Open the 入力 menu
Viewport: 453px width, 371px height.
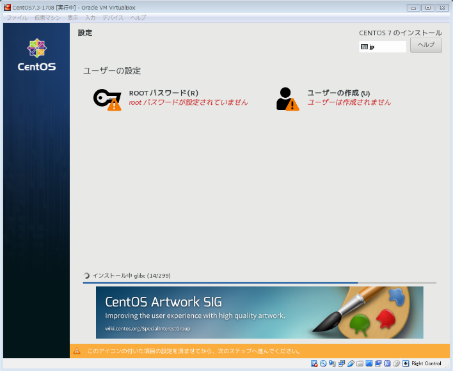pyautogui.click(x=90, y=18)
